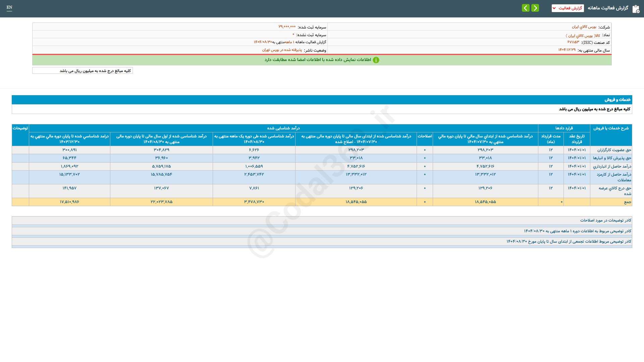Click the شرح خدمات یا فروش column header
Viewport: 644px width, 362px height.
[611, 128]
